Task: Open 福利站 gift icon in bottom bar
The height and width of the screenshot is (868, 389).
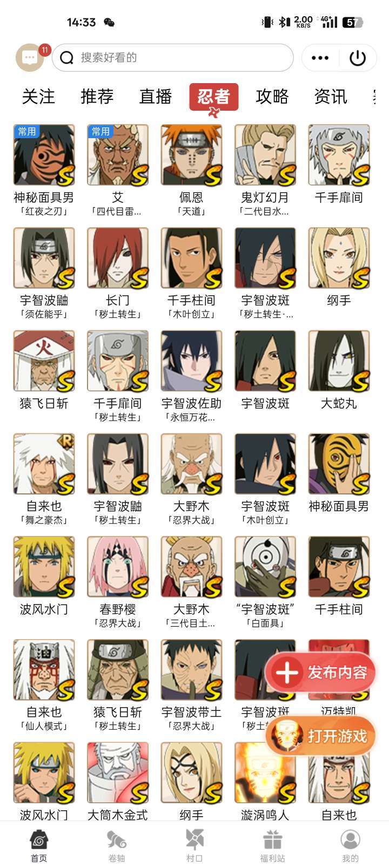Action: [272, 846]
